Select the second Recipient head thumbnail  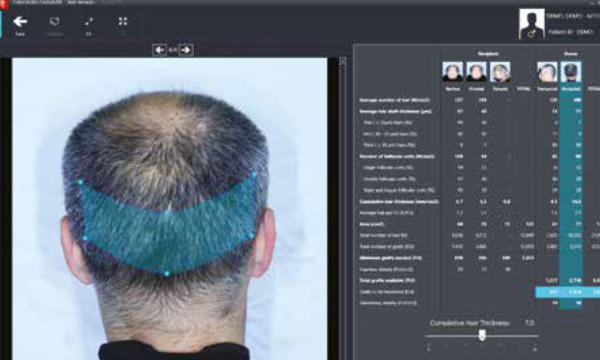click(476, 72)
